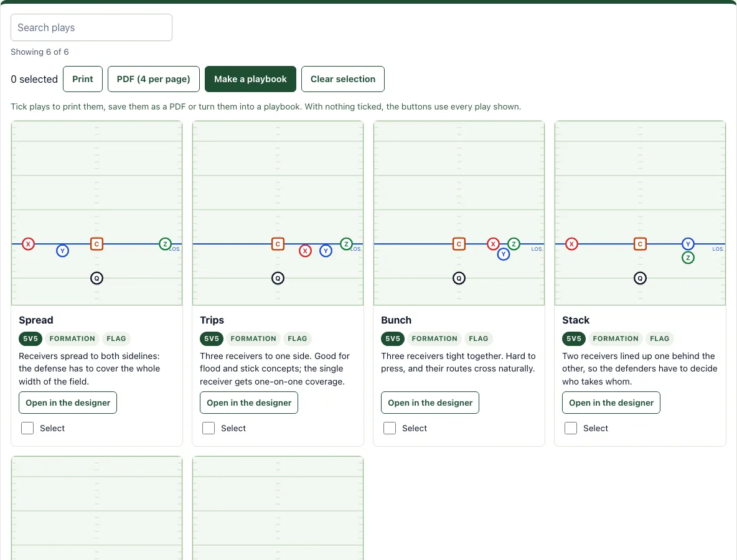Click the X receiver marker in Bunch diagram

click(x=493, y=244)
